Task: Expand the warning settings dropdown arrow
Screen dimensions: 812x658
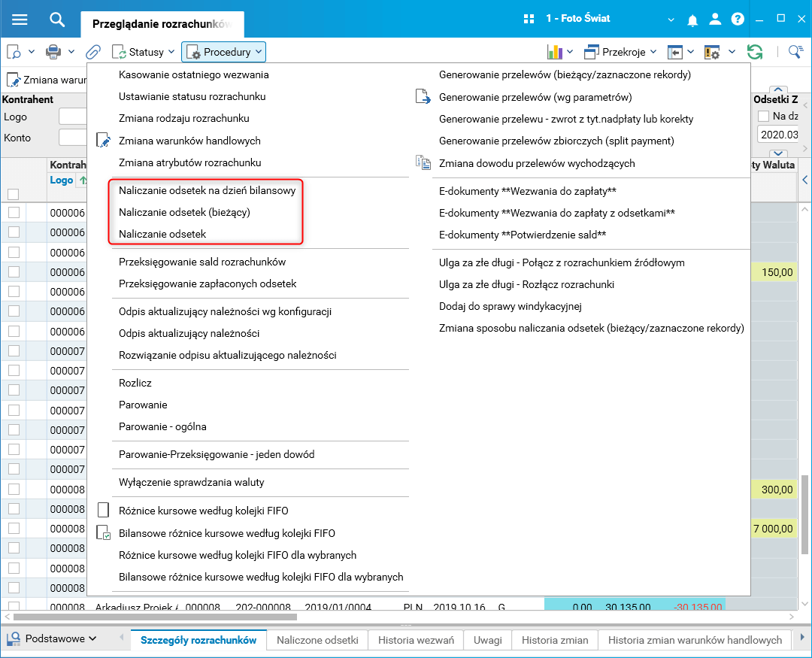Action: click(732, 52)
